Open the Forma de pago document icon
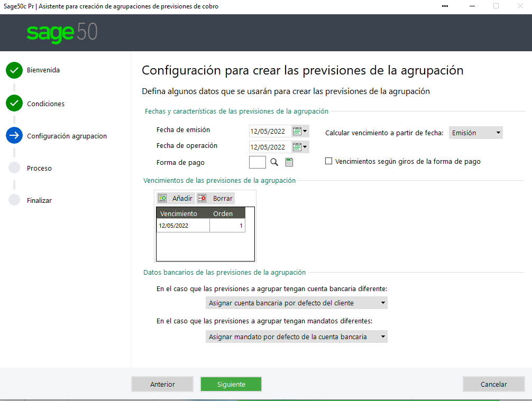The height and width of the screenshot is (401, 532). 289,162
